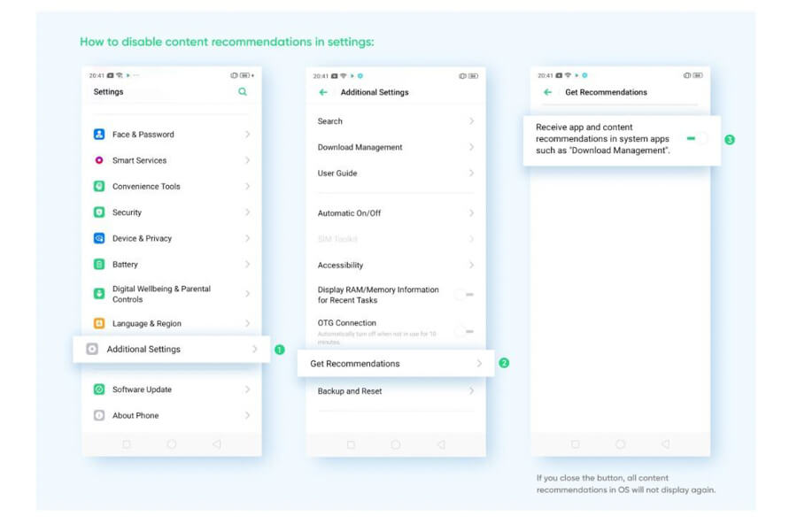This screenshot has height=532, width=797.
Task: Tap the Face & Password icon
Action: pos(99,135)
